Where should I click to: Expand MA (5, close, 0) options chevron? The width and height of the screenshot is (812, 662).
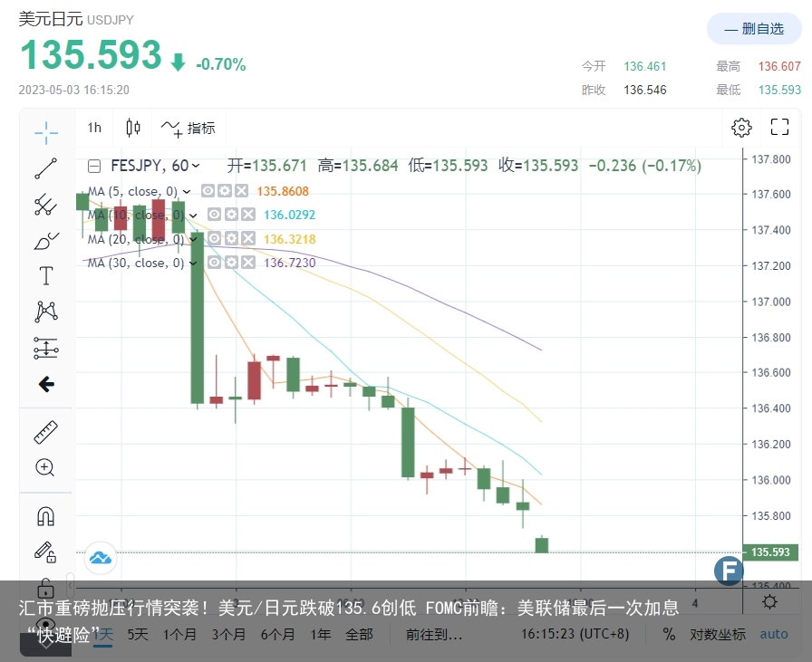click(187, 191)
